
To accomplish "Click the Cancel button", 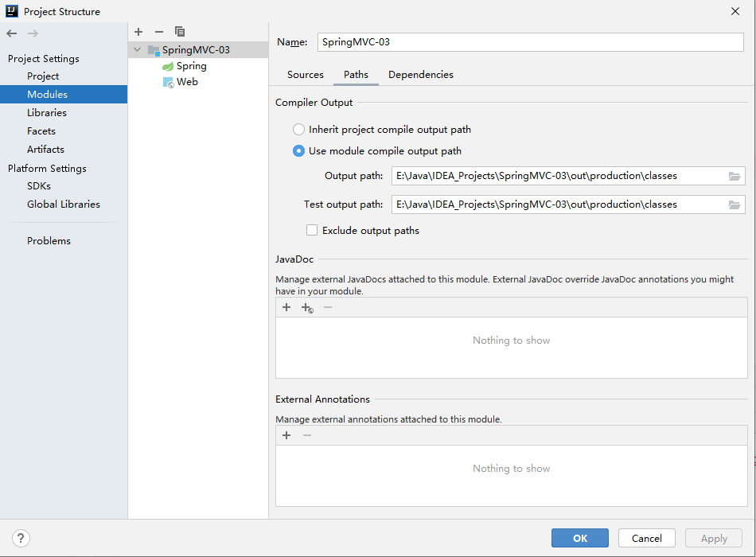I will [x=646, y=538].
